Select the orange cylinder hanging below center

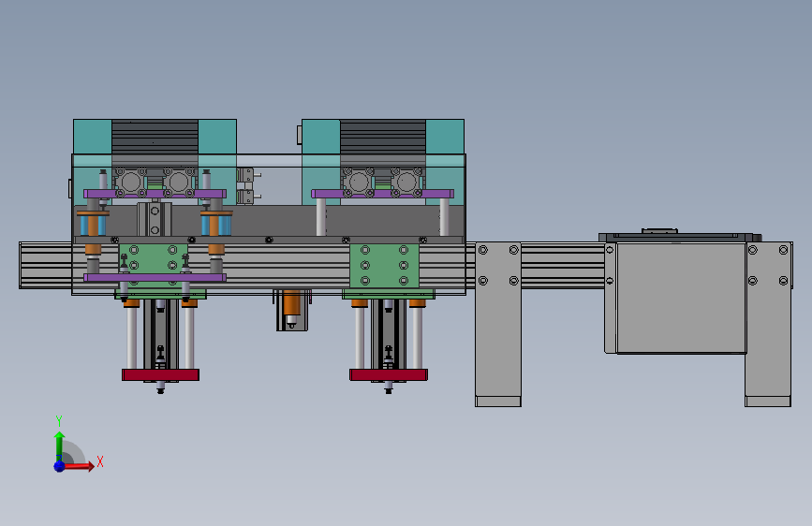pyautogui.click(x=291, y=303)
